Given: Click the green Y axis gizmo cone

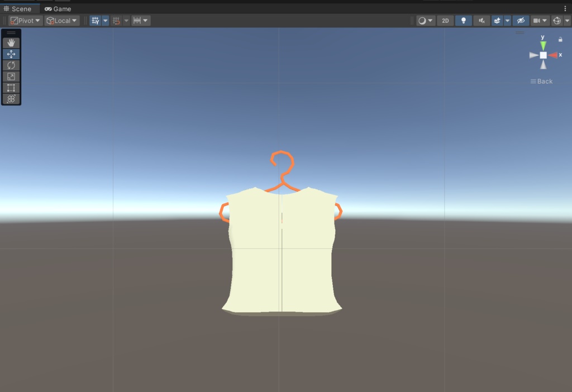Looking at the screenshot, I should pyautogui.click(x=543, y=46).
